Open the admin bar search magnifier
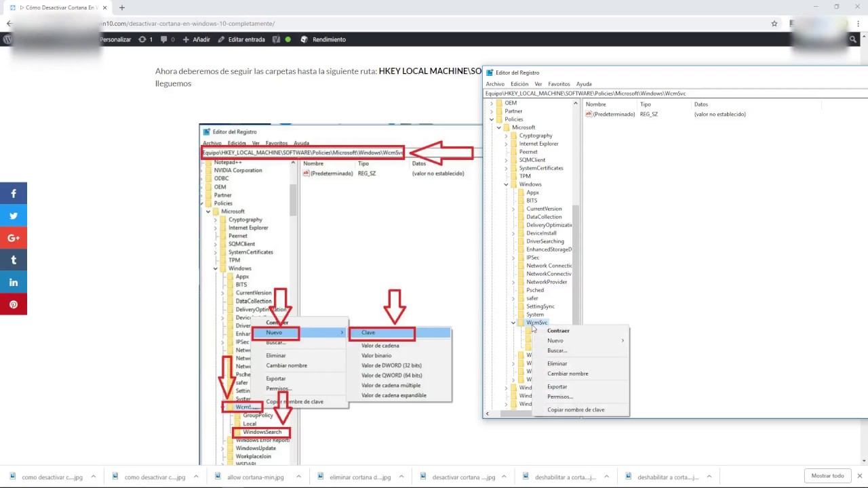 [853, 39]
